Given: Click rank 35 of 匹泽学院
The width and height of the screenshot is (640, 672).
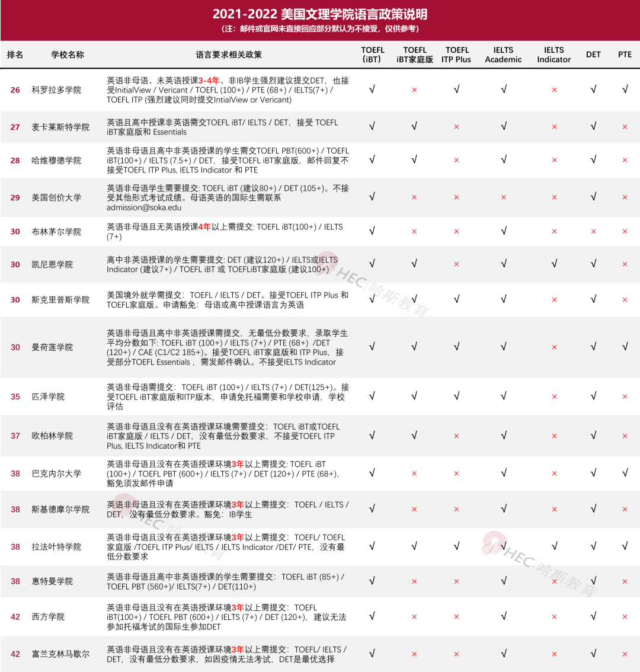Looking at the screenshot, I should 15,396.
